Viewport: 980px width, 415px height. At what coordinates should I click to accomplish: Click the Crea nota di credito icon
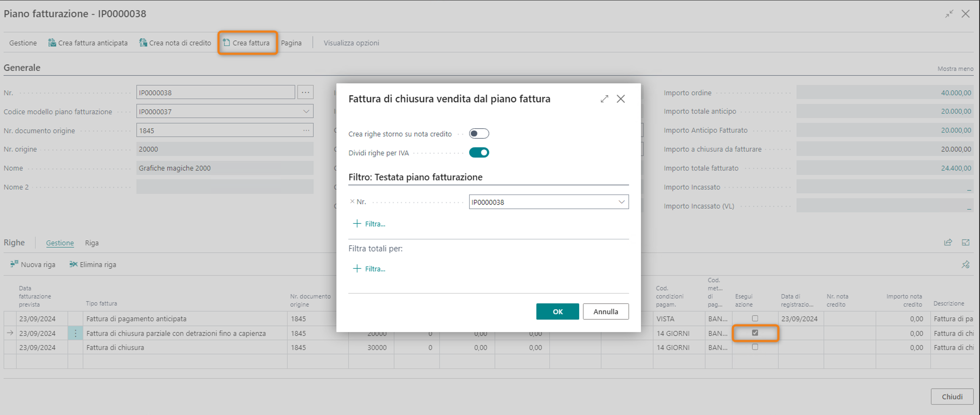point(143,43)
